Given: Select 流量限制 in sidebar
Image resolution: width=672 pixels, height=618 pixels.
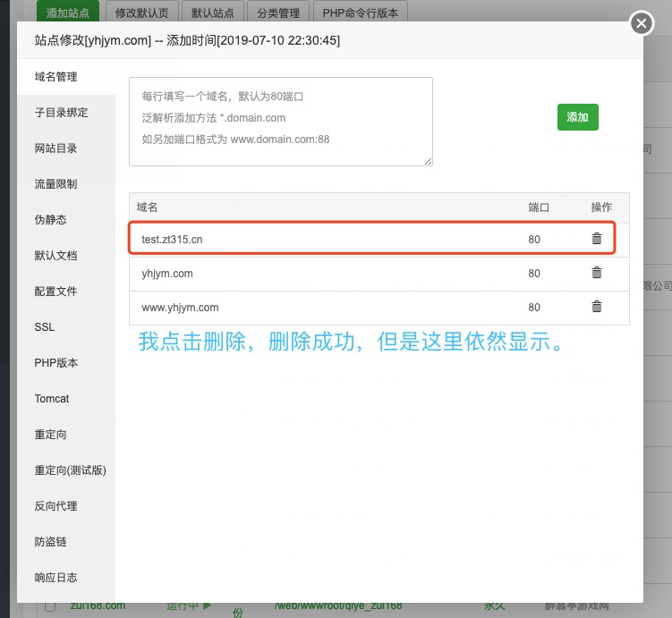Looking at the screenshot, I should 55,184.
